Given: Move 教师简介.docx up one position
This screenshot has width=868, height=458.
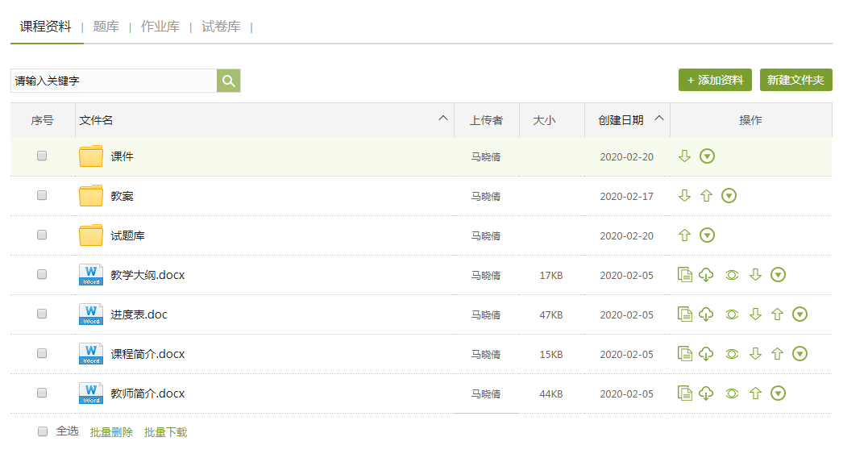Looking at the screenshot, I should point(755,393).
